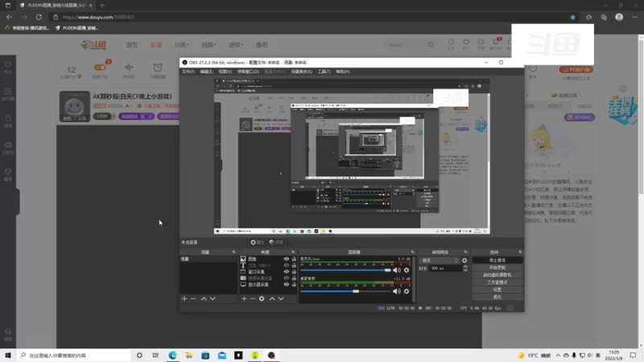Toggle visibility of 窗口采集 source
Image resolution: width=644 pixels, height=362 pixels.
287,272
